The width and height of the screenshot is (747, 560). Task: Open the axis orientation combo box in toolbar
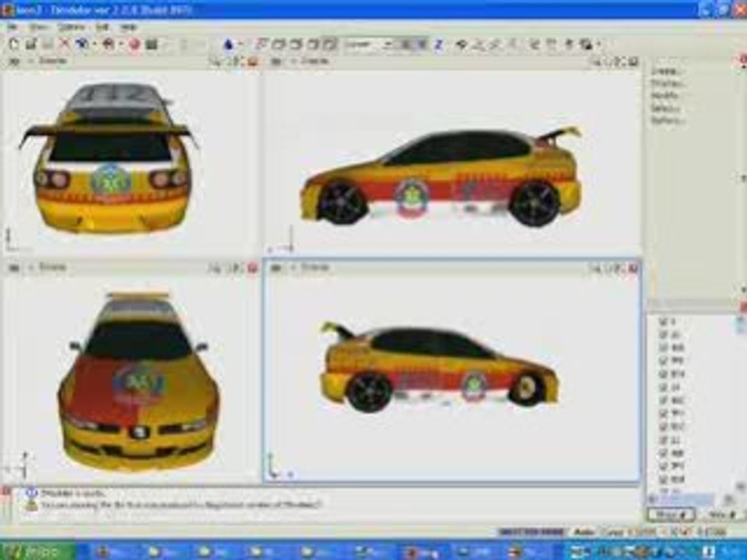click(368, 44)
